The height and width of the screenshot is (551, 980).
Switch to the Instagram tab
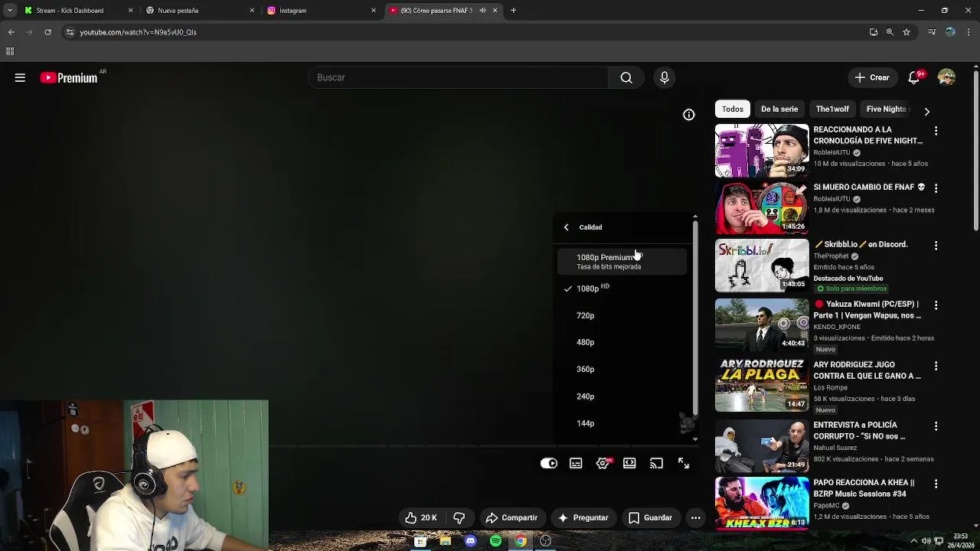click(322, 11)
